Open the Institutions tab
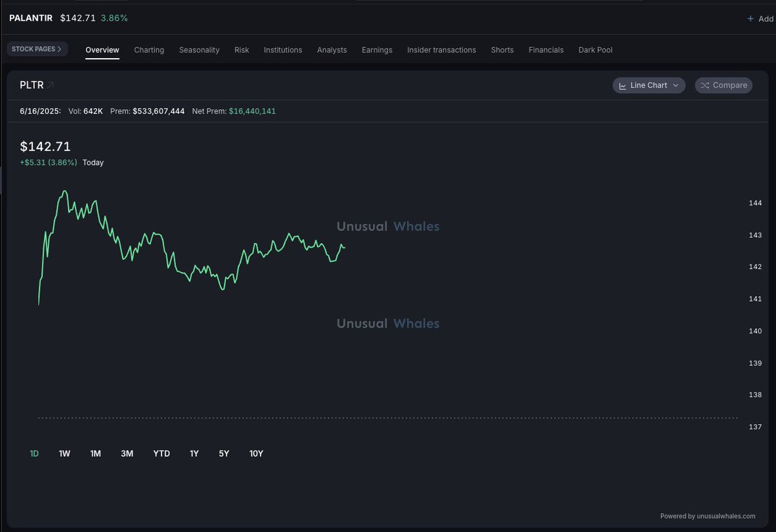 [283, 50]
